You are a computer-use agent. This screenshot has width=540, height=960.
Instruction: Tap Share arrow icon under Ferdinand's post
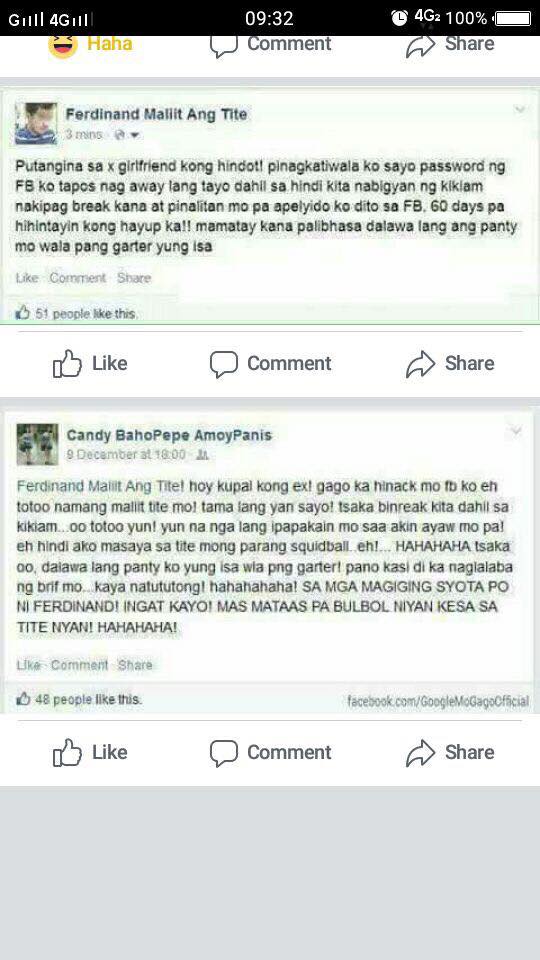coord(421,364)
